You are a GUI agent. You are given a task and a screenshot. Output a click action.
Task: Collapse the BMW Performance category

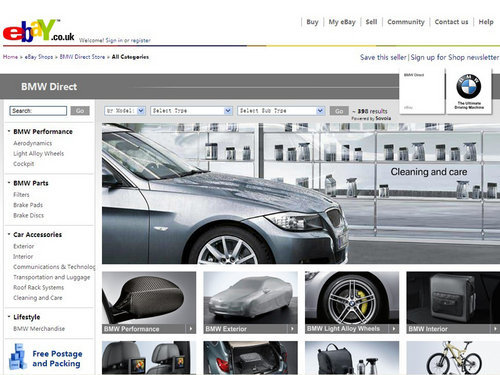9,131
